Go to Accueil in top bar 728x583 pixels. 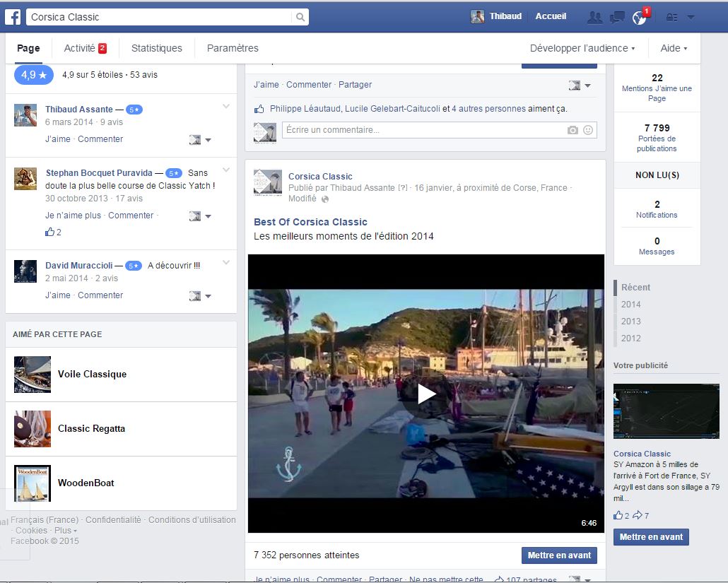point(551,16)
